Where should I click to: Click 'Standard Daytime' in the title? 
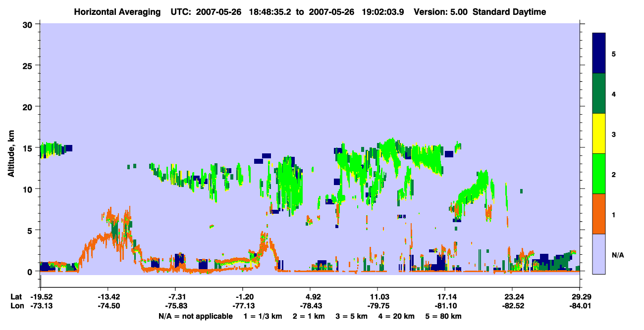[x=509, y=12]
